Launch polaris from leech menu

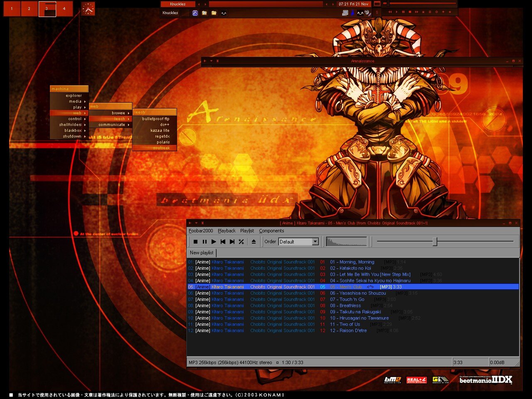tap(155, 142)
